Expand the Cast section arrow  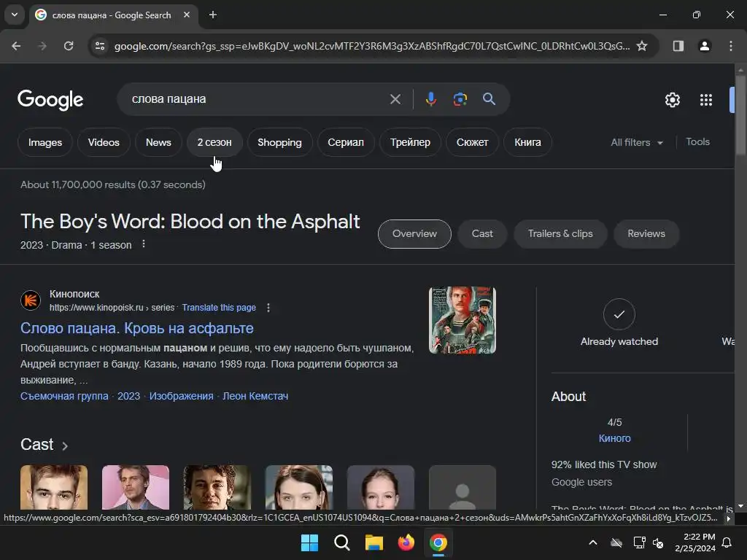pos(65,446)
